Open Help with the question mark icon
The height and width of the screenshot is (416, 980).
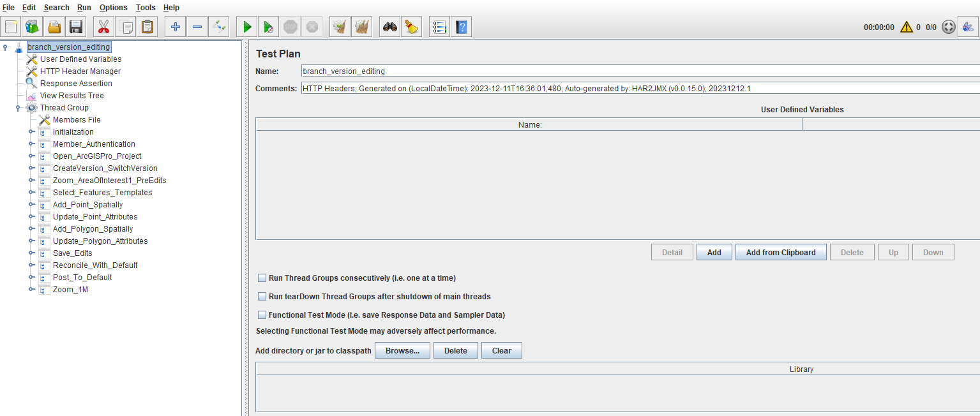461,27
